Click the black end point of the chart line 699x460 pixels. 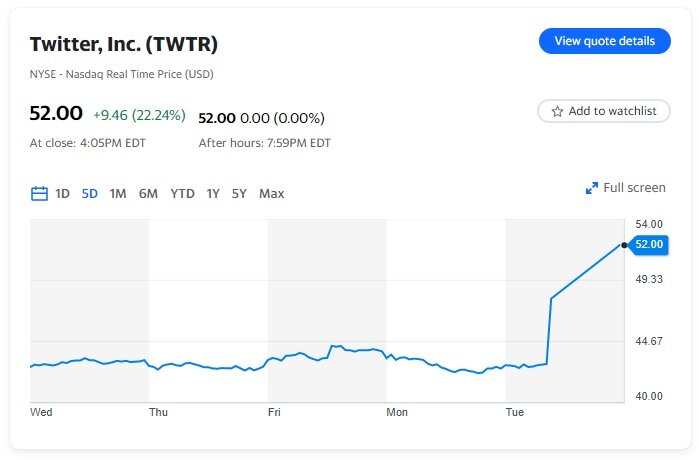[x=624, y=244]
